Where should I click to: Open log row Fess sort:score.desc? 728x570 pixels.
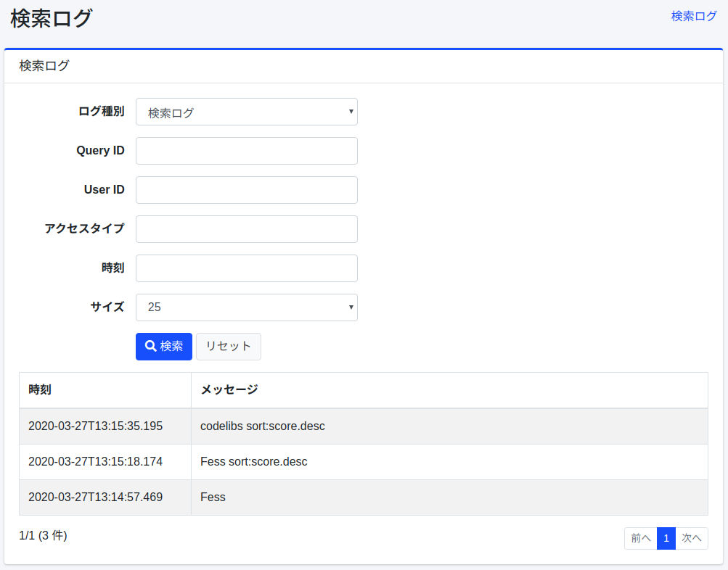(x=253, y=462)
